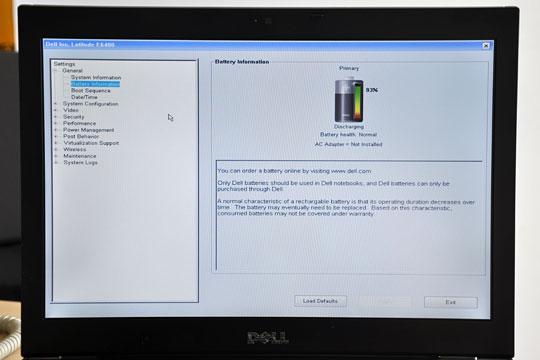The image size is (540, 360).
Task: Expand the System Configuration section
Action: (x=56, y=104)
